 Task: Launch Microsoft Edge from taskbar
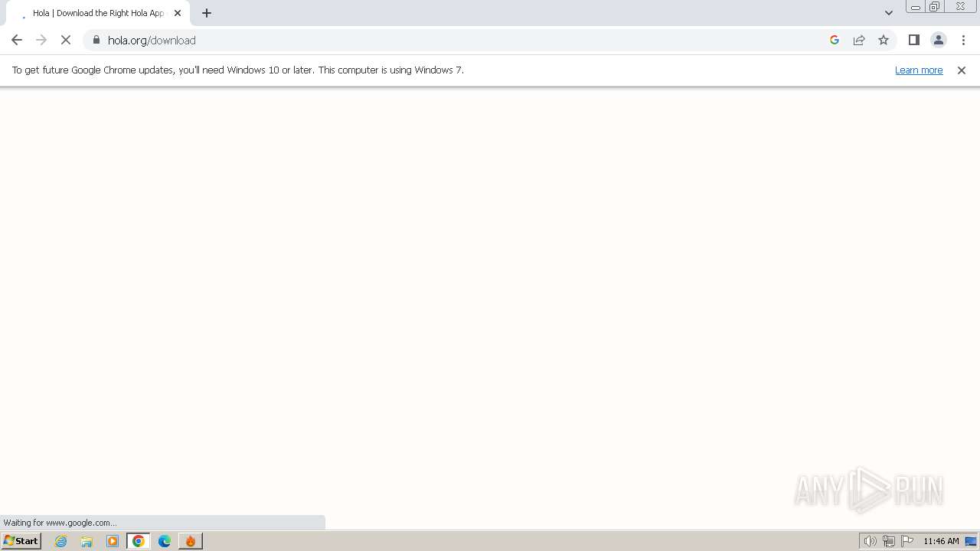[x=165, y=541]
